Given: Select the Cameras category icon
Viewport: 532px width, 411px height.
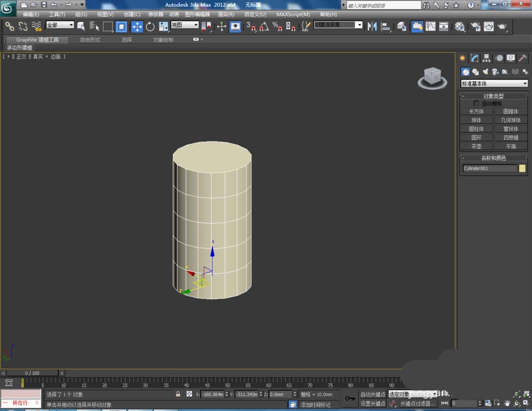Looking at the screenshot, I should (495, 72).
